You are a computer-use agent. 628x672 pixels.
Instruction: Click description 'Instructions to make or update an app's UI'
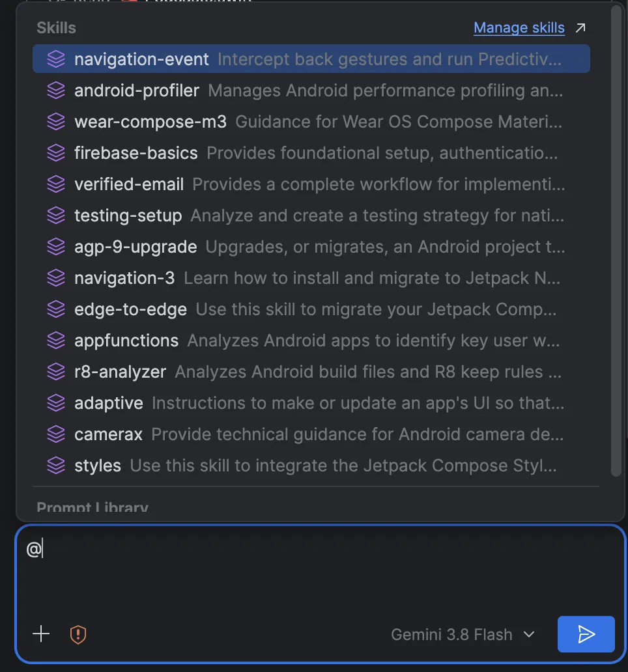tap(321, 403)
